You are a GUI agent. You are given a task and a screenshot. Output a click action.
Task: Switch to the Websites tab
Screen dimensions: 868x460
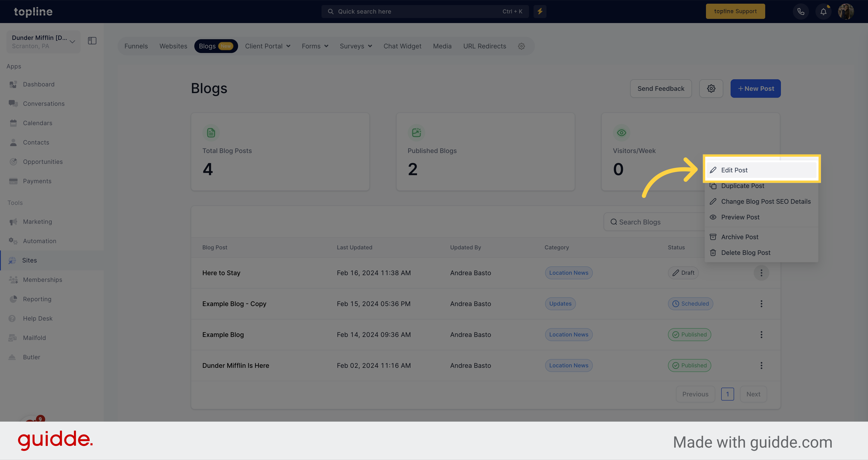point(173,46)
